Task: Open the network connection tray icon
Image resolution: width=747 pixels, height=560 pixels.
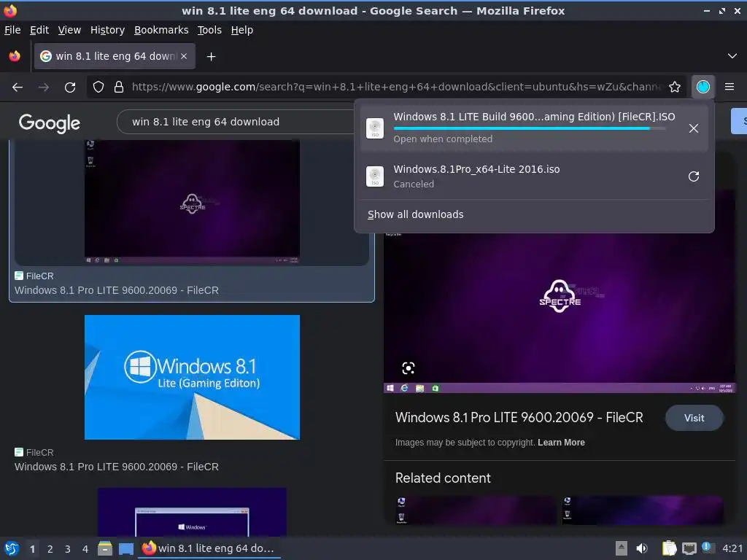Action: [x=689, y=549]
